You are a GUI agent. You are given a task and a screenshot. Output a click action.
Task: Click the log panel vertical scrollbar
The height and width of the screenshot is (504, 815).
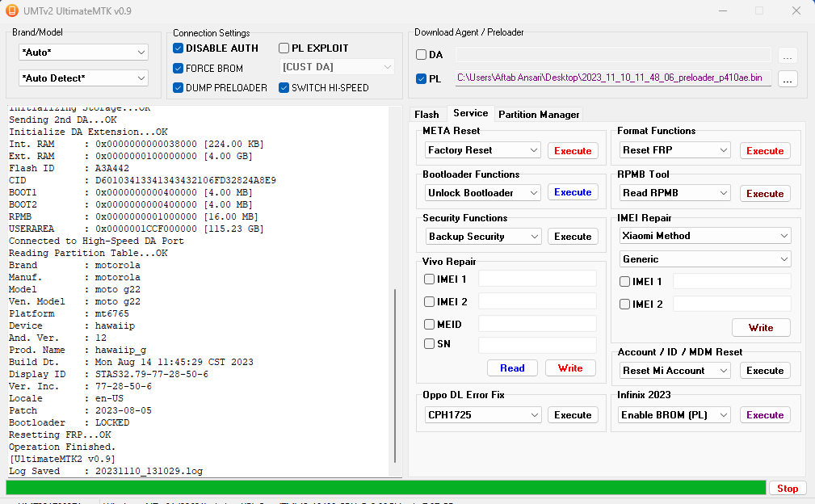pos(396,376)
